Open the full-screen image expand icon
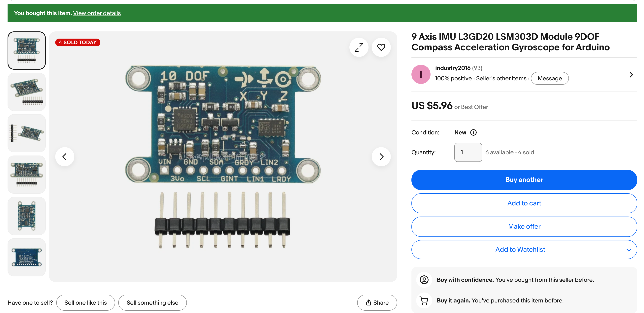The height and width of the screenshot is (313, 644). pyautogui.click(x=359, y=47)
